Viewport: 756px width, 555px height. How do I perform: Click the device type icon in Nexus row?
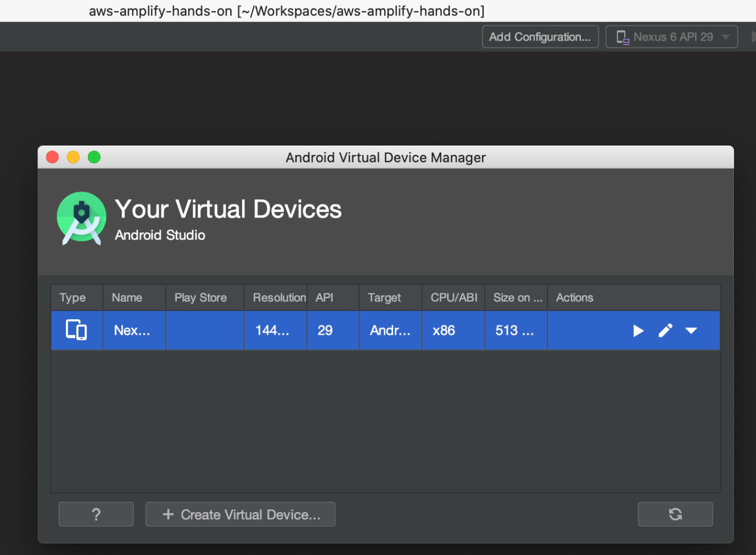(76, 330)
